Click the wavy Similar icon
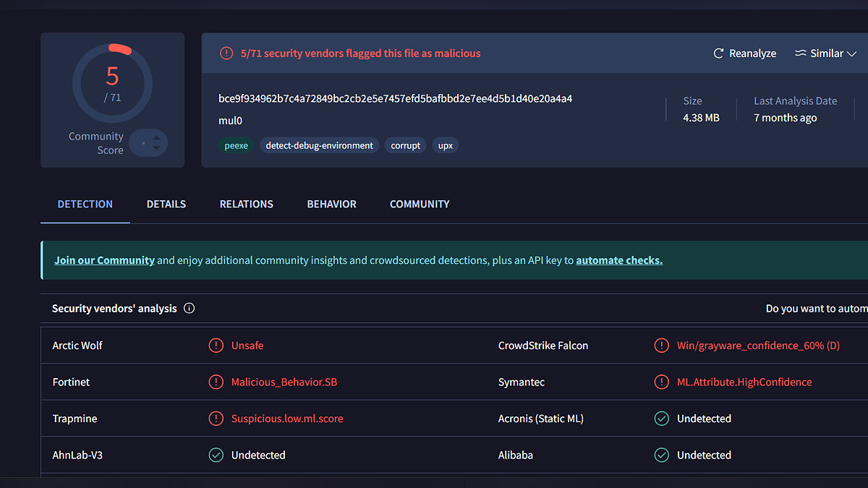This screenshot has width=868, height=488. pos(801,53)
